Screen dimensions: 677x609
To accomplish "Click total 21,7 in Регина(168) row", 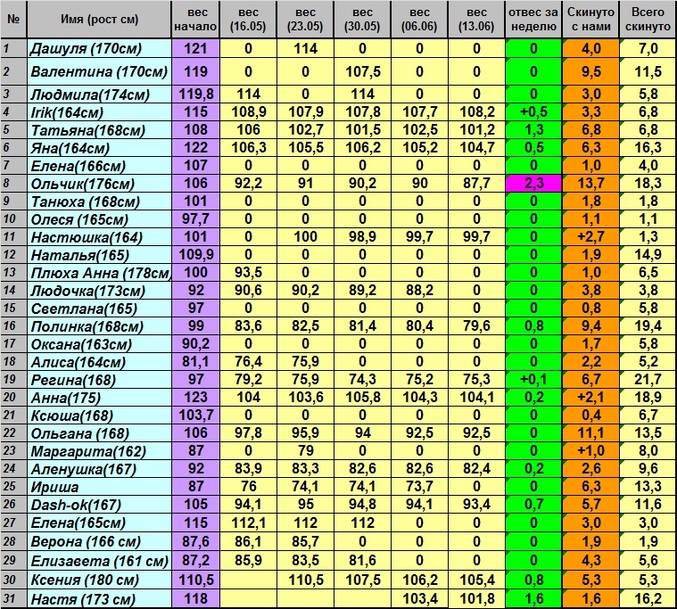I will coord(647,379).
